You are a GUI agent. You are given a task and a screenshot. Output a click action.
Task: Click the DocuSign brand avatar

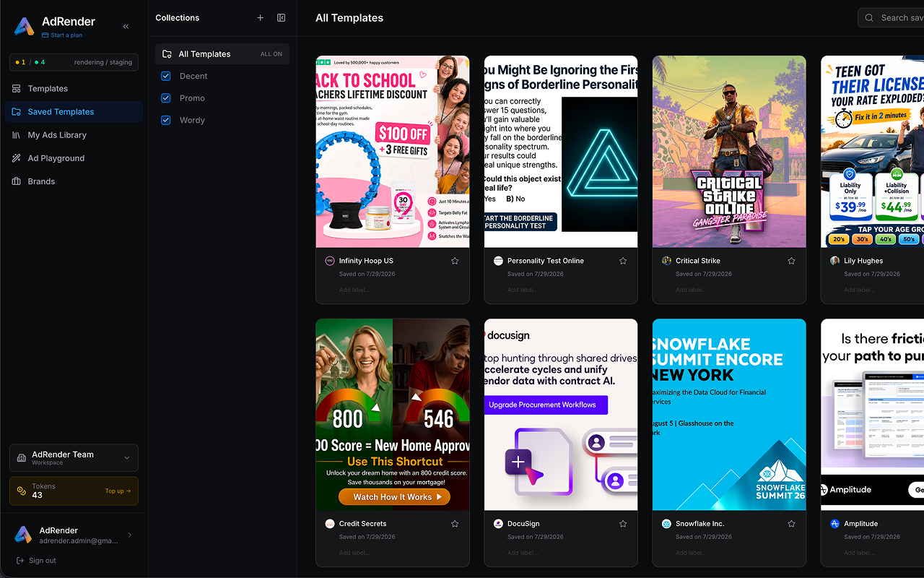[x=498, y=524]
